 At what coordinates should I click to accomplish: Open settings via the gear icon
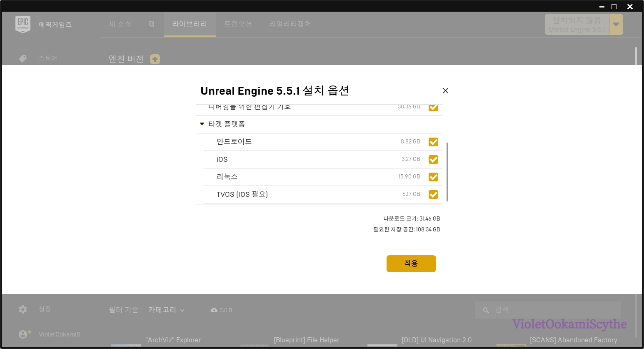[23, 309]
